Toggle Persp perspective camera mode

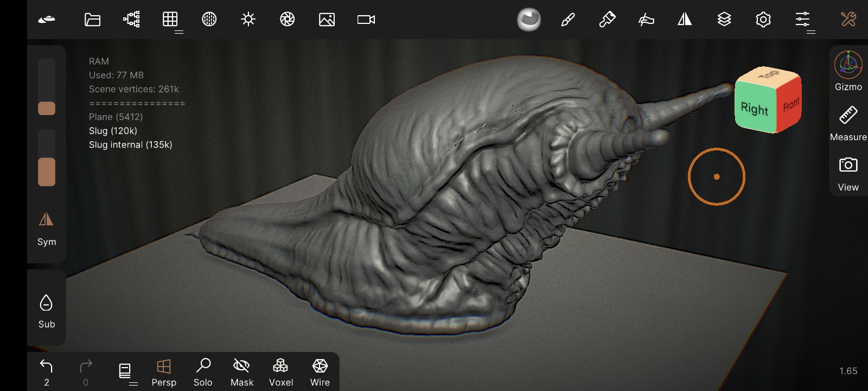(x=164, y=373)
